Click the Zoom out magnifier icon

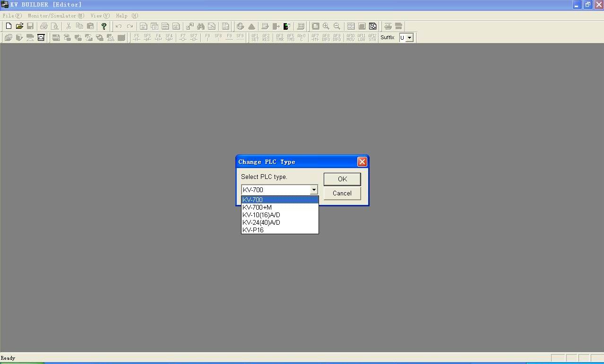pyautogui.click(x=337, y=26)
